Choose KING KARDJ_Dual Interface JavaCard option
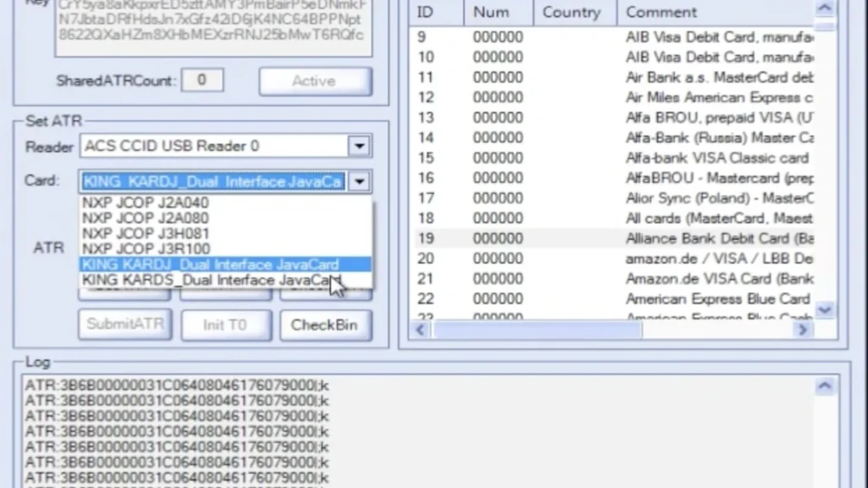 tap(225, 264)
